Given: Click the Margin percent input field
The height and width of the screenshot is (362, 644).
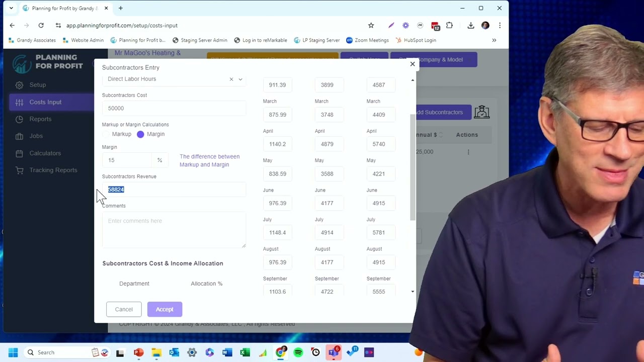Looking at the screenshot, I should (128, 160).
